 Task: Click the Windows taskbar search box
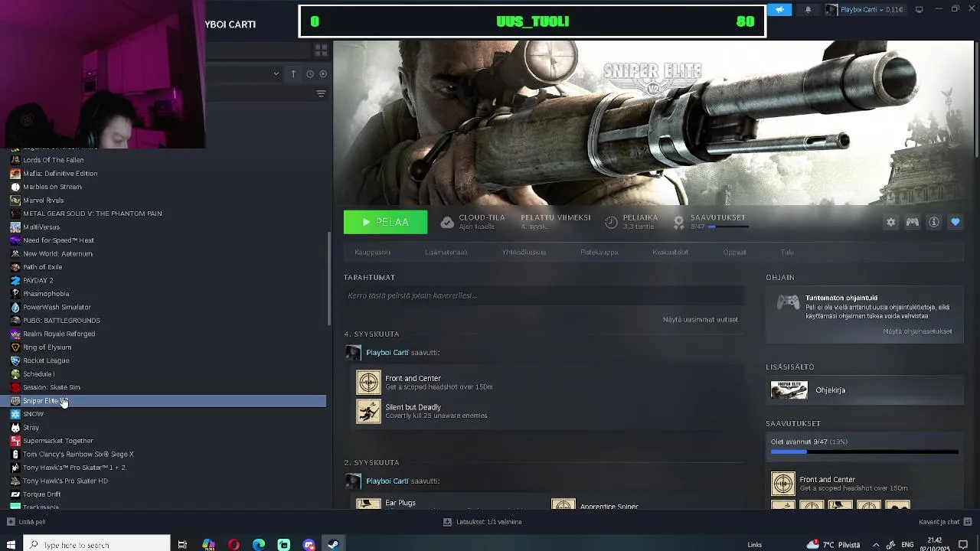96,544
